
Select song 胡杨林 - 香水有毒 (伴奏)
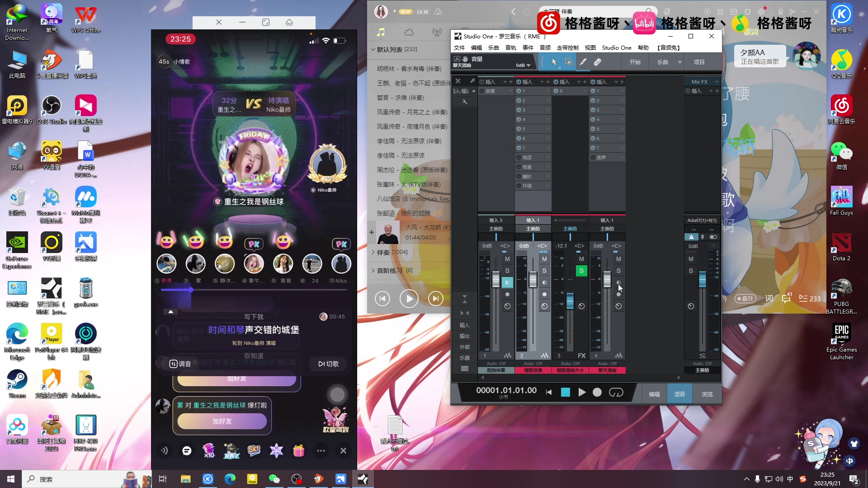point(409,69)
